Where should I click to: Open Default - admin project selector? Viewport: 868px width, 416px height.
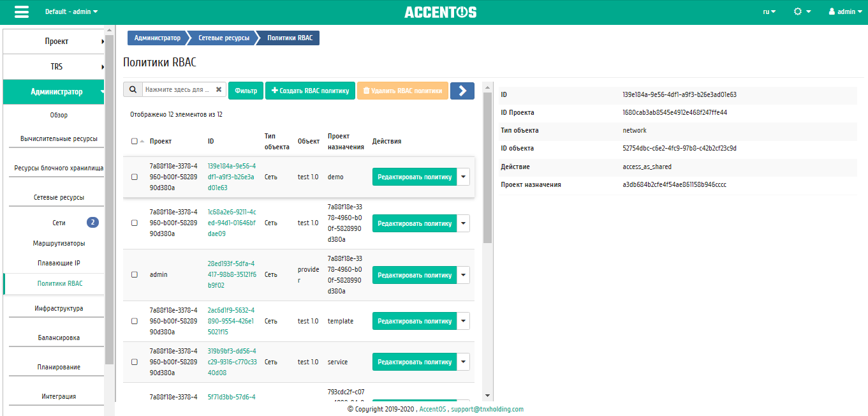(71, 11)
